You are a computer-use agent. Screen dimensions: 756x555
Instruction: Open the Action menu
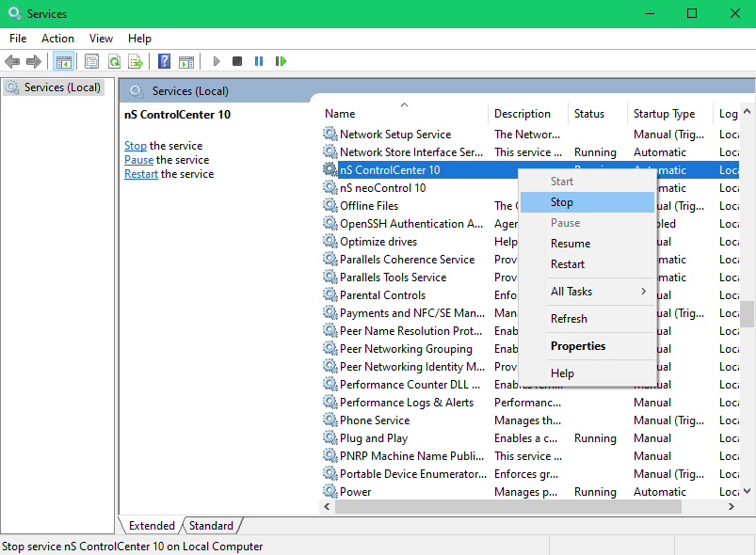(x=57, y=39)
